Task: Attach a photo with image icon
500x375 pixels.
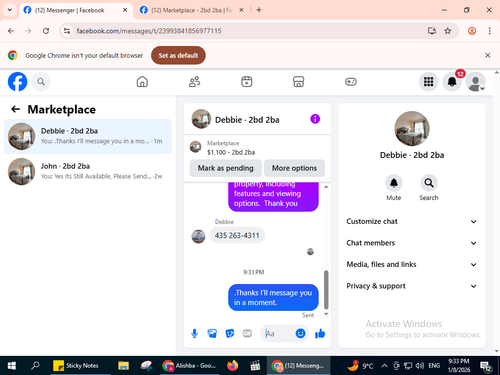Action: [x=212, y=333]
